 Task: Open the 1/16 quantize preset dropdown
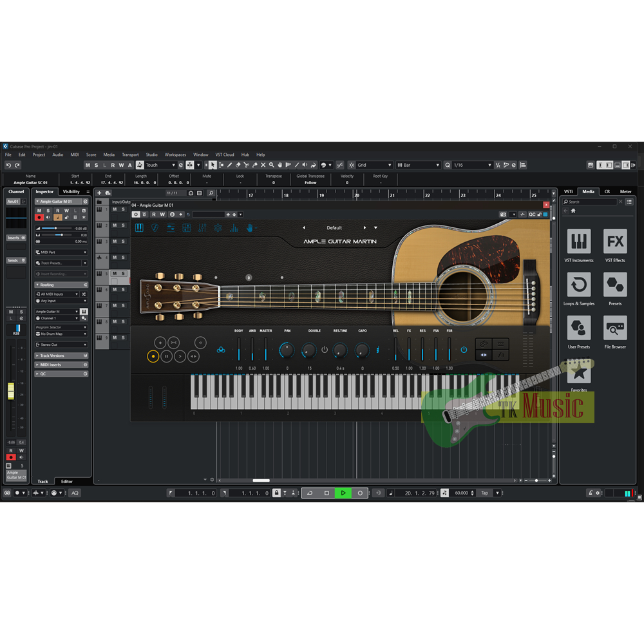(x=471, y=165)
